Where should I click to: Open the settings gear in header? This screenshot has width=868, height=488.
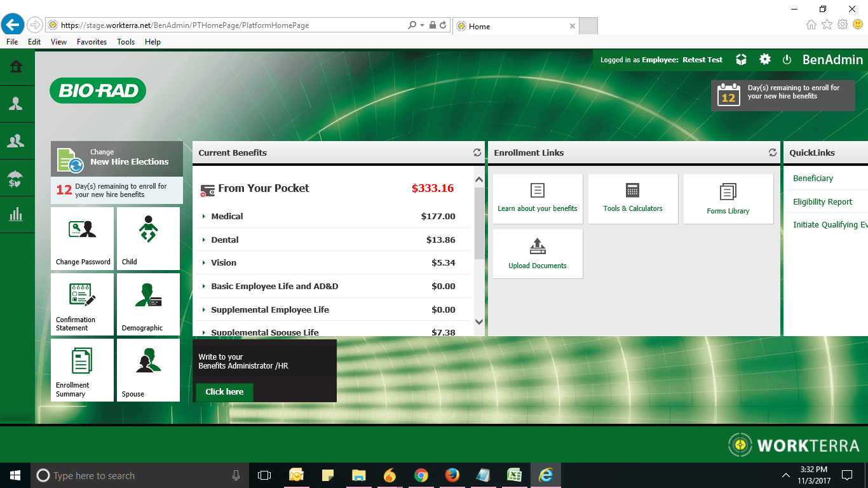pyautogui.click(x=765, y=59)
